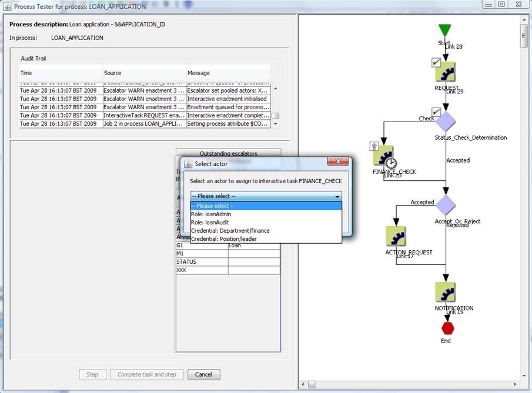This screenshot has height=393, width=532.
Task: Click the Status_Check_Determination diamond node
Action: coord(445,122)
